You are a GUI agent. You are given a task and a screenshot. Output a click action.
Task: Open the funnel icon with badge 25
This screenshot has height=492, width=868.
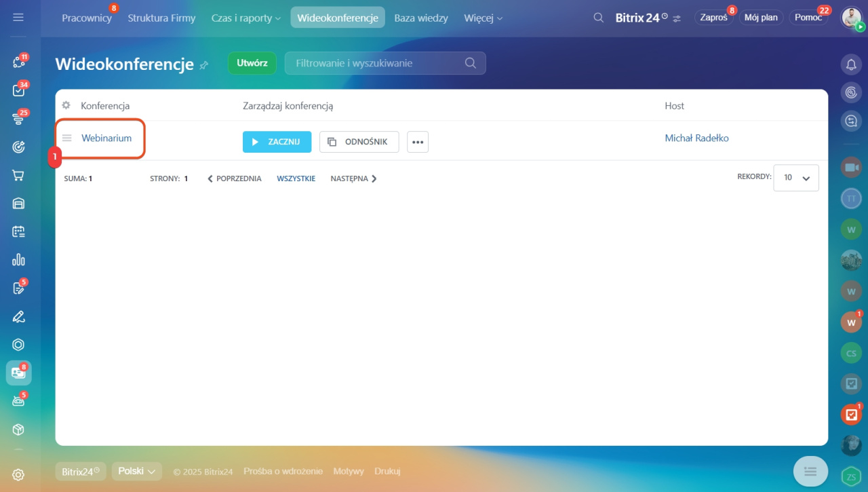[18, 119]
